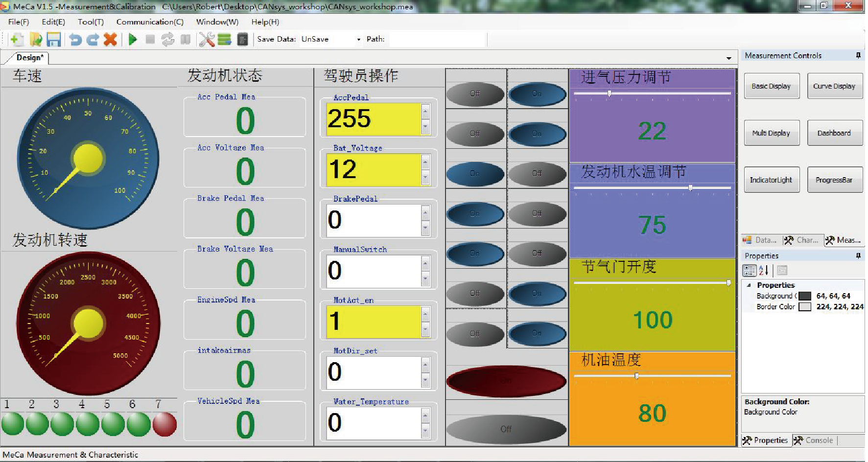868x462 pixels.
Task: Click the Refresh circular arrows icon
Action: (168, 40)
